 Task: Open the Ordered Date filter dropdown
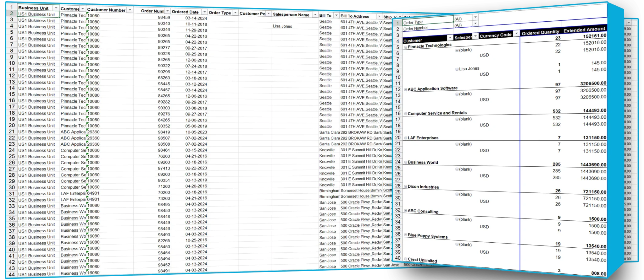click(204, 12)
